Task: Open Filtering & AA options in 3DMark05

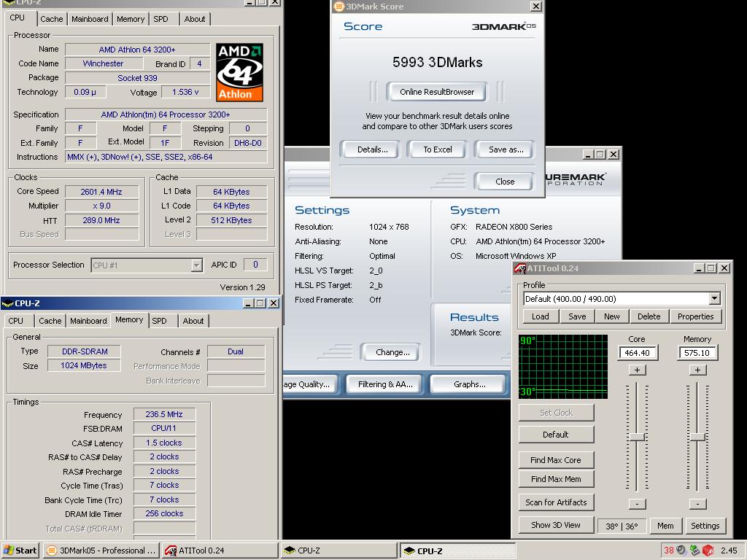Action: [x=385, y=384]
